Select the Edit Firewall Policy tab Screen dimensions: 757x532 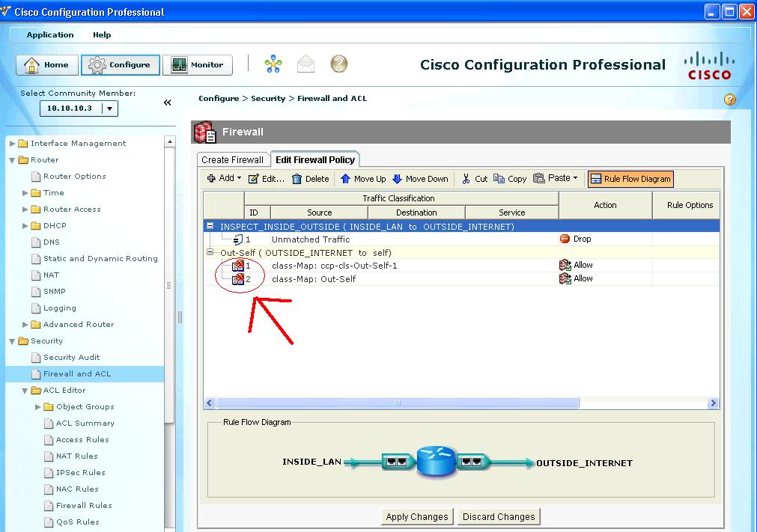[315, 159]
